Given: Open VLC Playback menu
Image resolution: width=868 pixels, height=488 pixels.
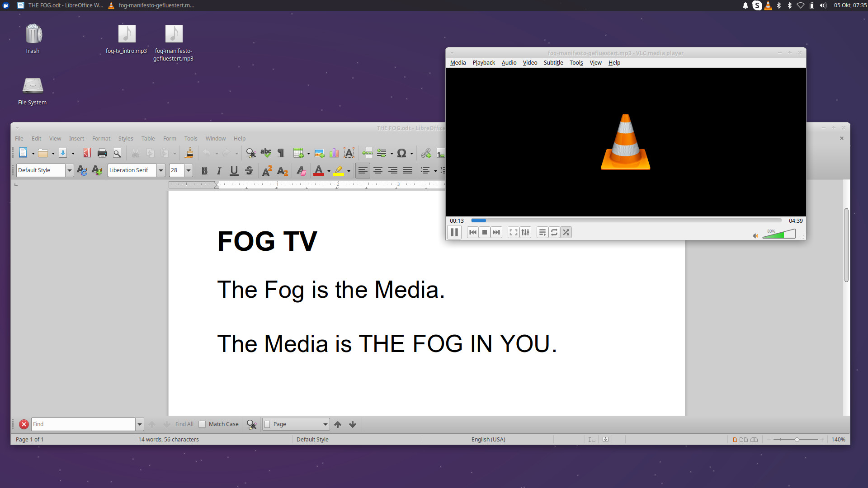Looking at the screenshot, I should 484,63.
